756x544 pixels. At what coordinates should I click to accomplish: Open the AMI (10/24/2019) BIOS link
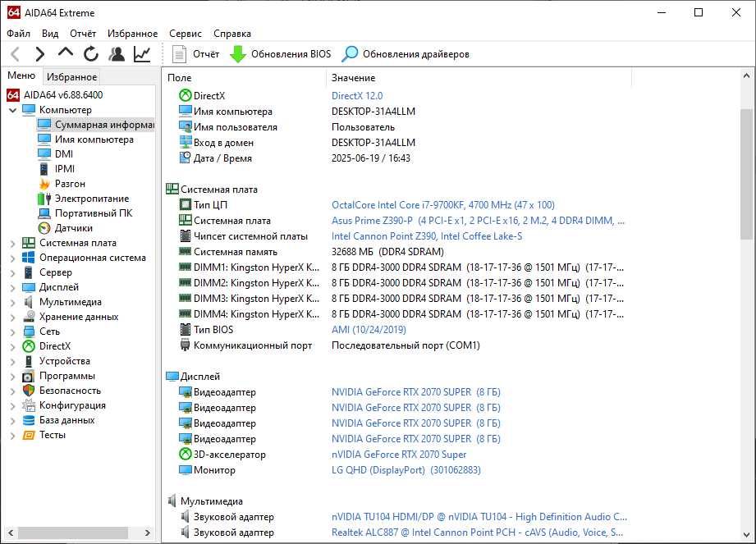pos(369,330)
